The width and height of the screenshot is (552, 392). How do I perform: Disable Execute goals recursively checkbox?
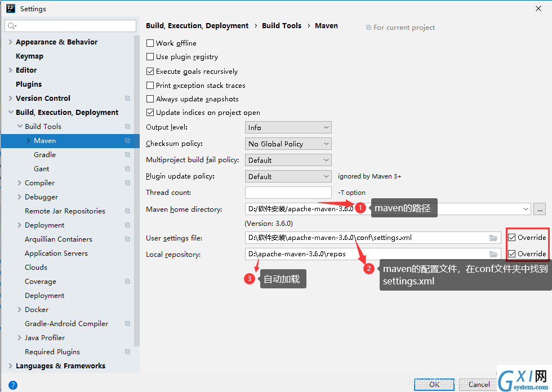(150, 71)
